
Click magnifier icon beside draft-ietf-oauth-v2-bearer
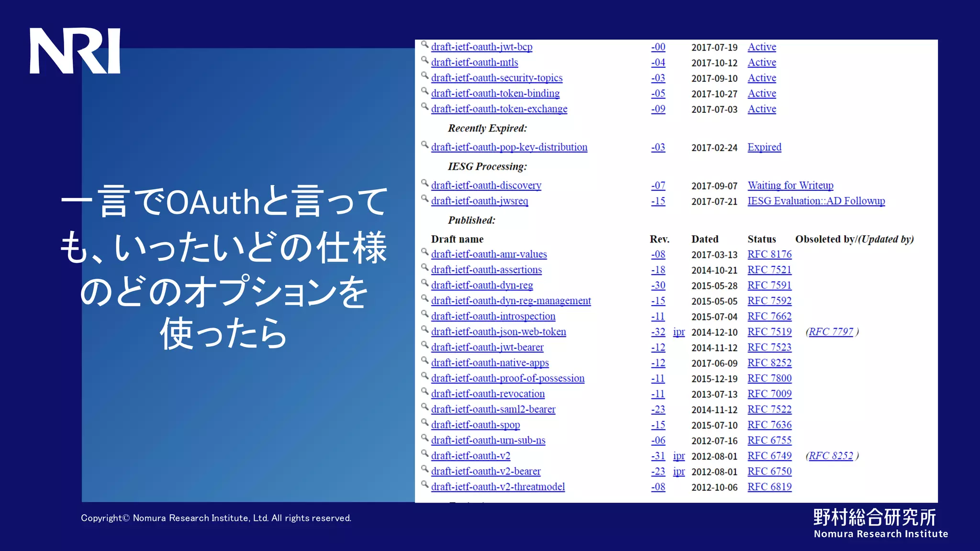[x=424, y=469]
